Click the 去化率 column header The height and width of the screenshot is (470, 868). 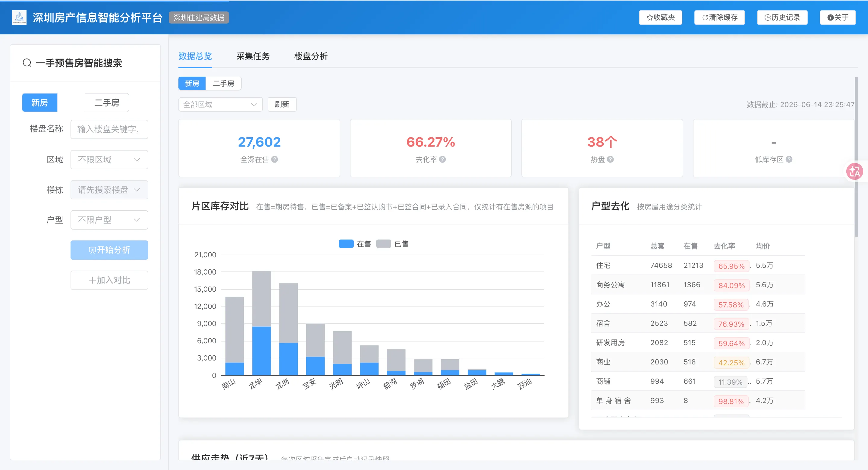click(x=724, y=246)
